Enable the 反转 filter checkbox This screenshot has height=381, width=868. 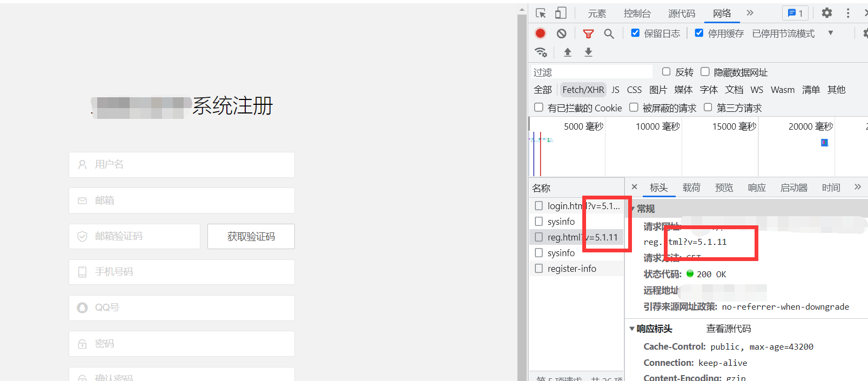pos(667,72)
